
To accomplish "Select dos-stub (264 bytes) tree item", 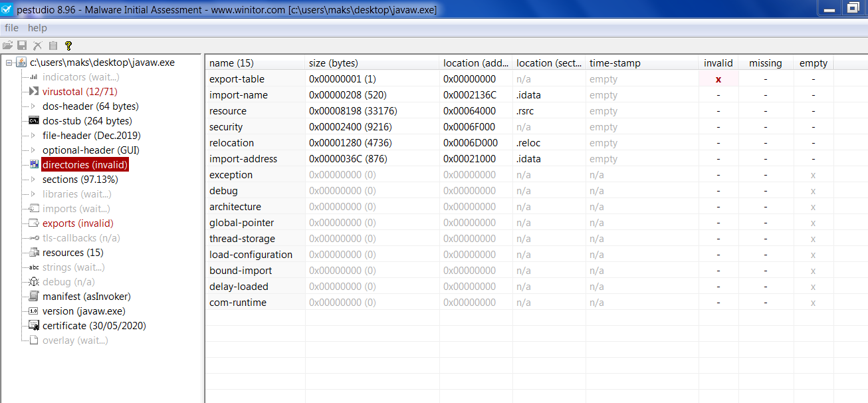I will [x=87, y=121].
